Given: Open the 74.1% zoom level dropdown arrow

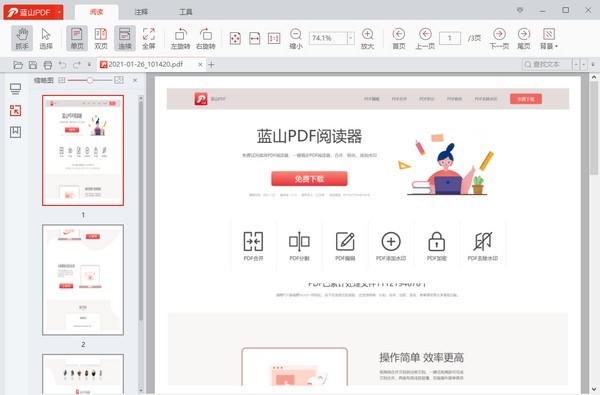Looking at the screenshot, I should click(x=351, y=38).
